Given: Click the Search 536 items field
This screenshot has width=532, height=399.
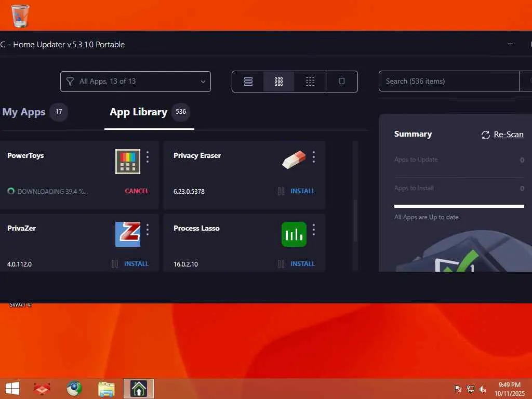Looking at the screenshot, I should pos(449,82).
